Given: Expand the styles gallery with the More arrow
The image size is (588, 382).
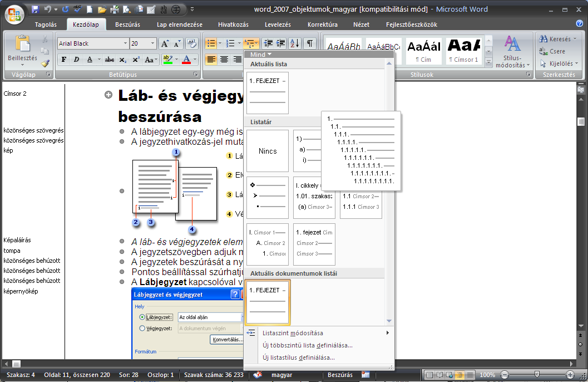Looking at the screenshot, I should click(488, 63).
